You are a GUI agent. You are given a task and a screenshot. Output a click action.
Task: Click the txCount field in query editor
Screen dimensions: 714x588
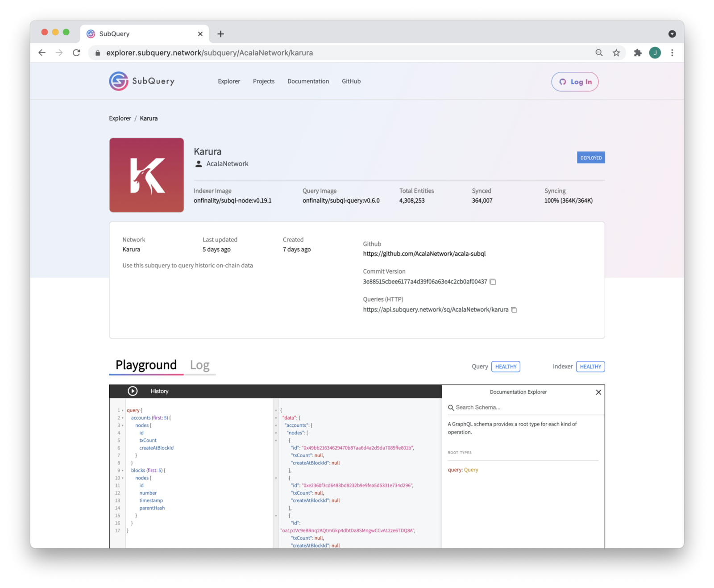(x=148, y=441)
